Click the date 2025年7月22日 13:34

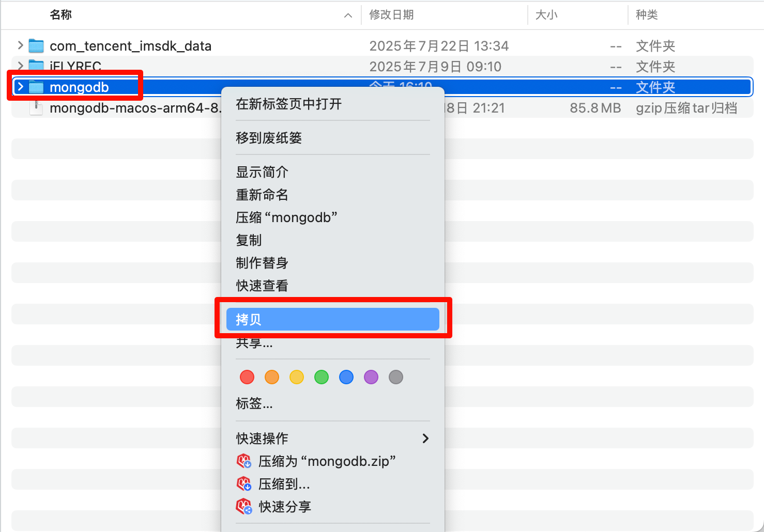point(439,46)
